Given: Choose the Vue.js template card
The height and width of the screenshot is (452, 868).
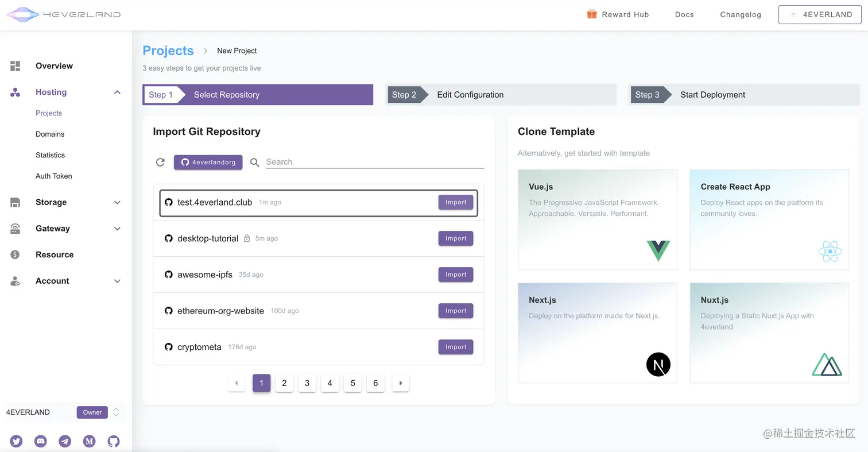Looking at the screenshot, I should (x=598, y=219).
